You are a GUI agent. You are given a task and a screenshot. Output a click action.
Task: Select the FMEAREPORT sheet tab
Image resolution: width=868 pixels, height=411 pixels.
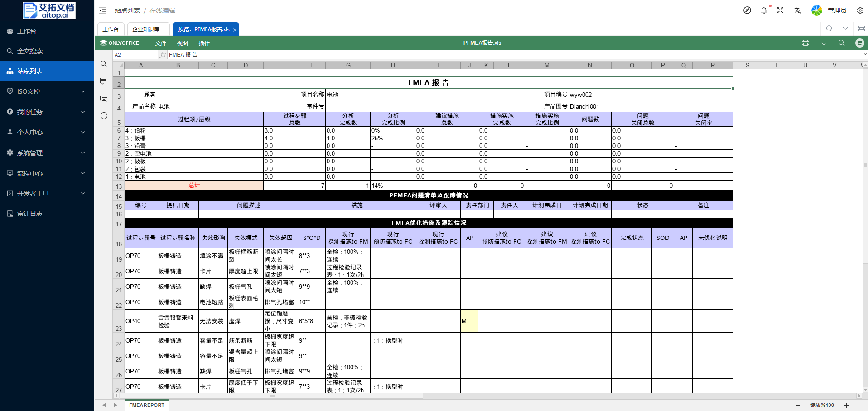click(x=146, y=405)
